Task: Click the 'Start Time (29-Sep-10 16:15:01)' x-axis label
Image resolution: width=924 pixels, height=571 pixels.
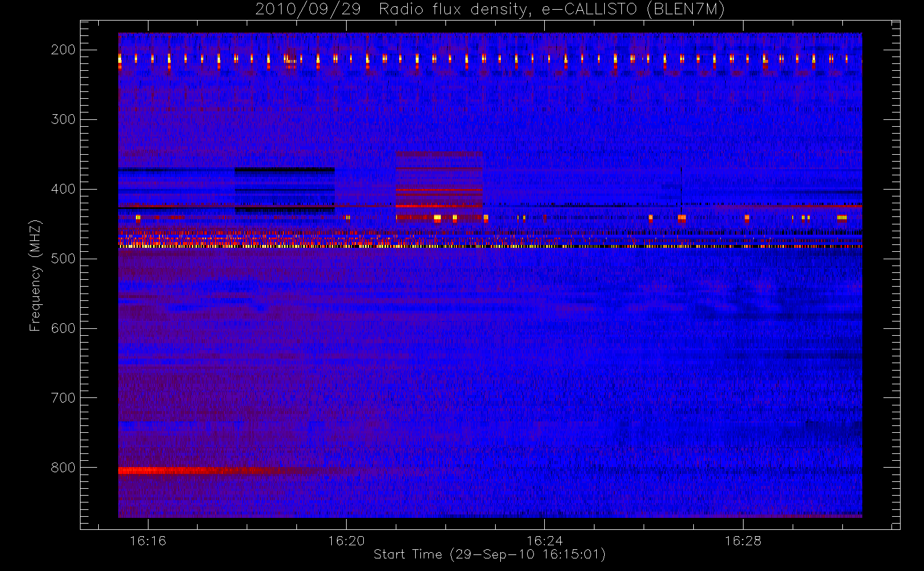Action: (x=489, y=554)
